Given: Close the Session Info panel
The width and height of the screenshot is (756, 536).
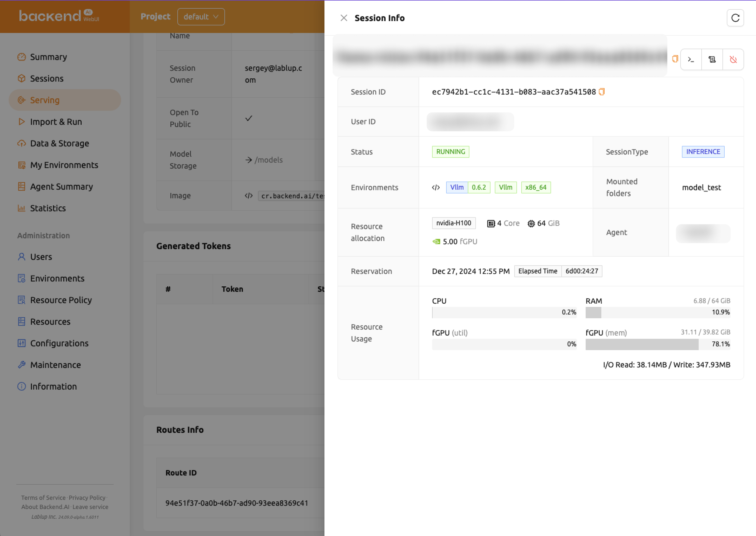Looking at the screenshot, I should [x=344, y=18].
